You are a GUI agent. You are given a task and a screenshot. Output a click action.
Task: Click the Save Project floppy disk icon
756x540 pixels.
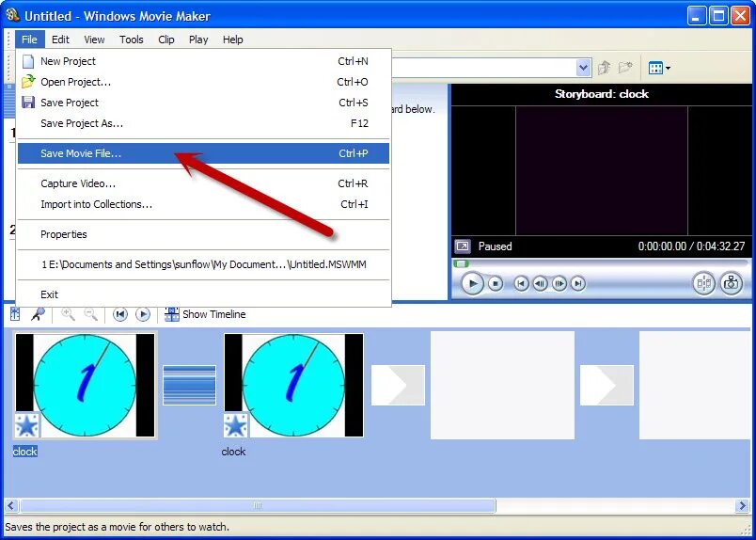tap(28, 103)
